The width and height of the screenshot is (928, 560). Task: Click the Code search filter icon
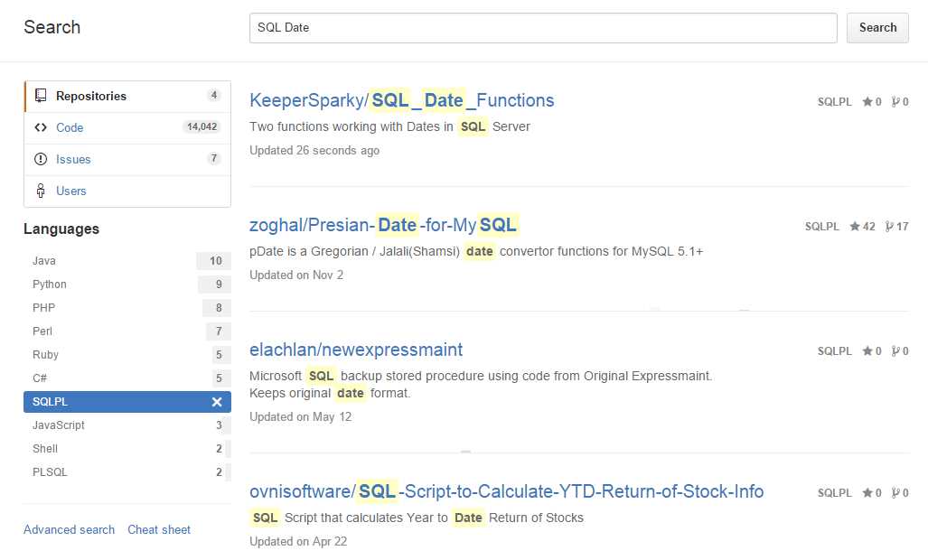41,126
